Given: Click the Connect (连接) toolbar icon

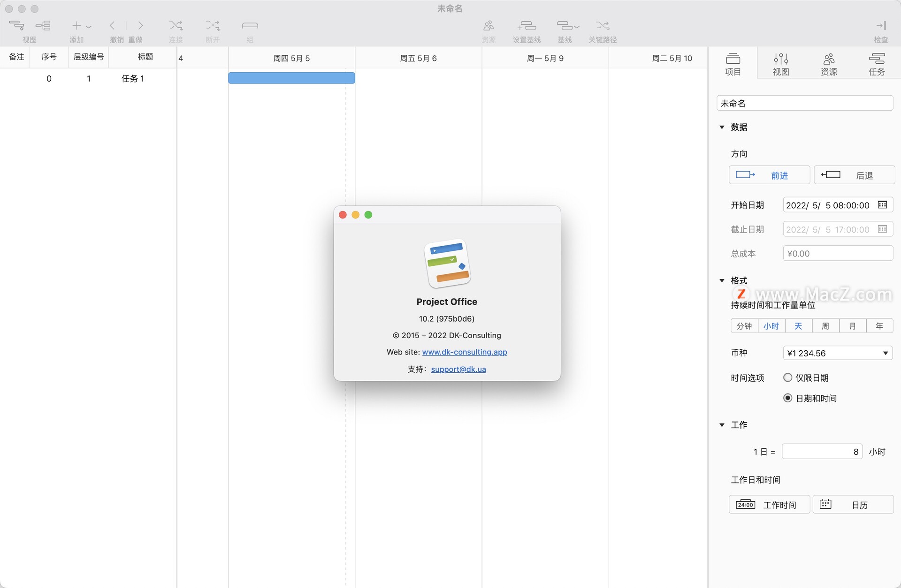Looking at the screenshot, I should point(176,26).
